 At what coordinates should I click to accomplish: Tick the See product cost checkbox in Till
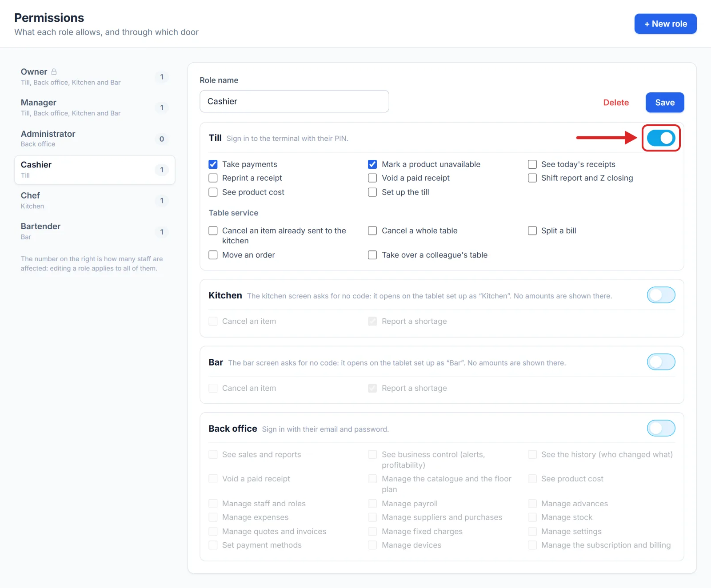[x=213, y=192]
